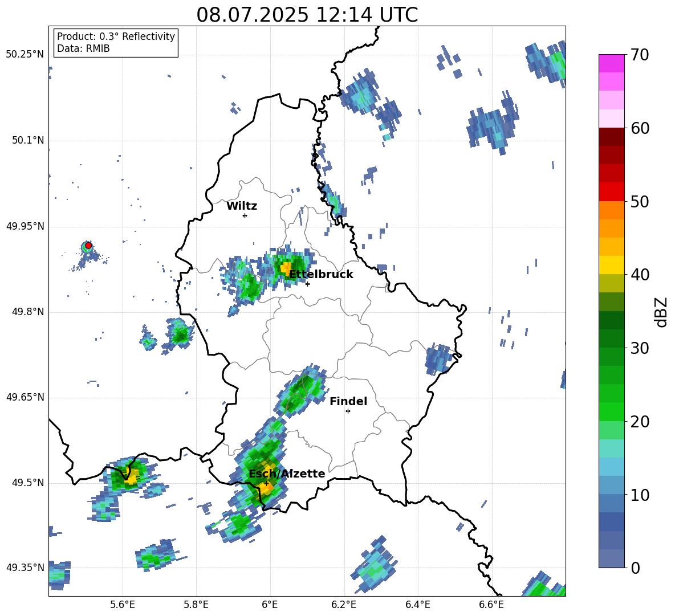Click the dBZ colorbar axis label

tap(661, 312)
